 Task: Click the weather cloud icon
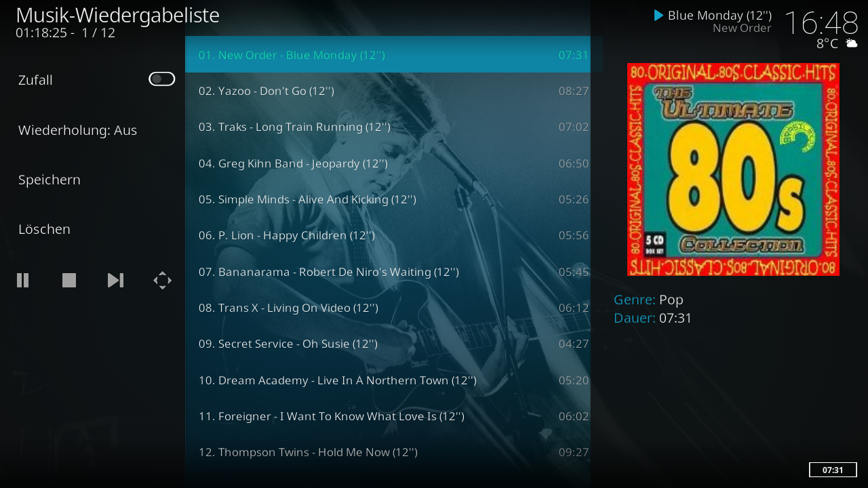click(x=851, y=43)
